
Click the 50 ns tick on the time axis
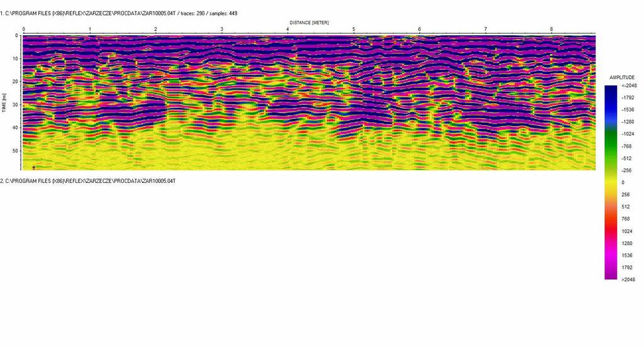click(x=16, y=151)
